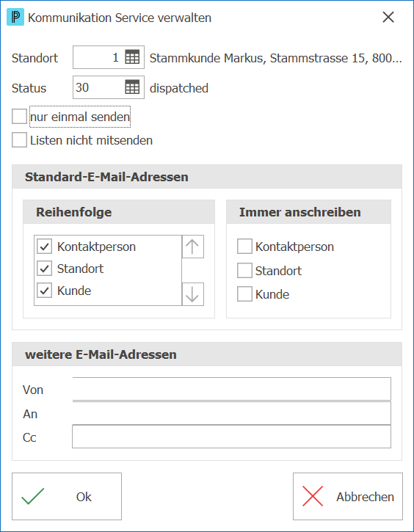Image resolution: width=414 pixels, height=532 pixels.
Task: Move selected entry up in Reihenfolge
Action: click(x=193, y=247)
